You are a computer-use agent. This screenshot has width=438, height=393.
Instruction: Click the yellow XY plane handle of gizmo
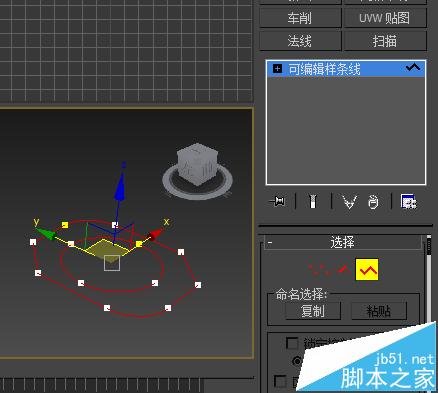click(x=107, y=248)
